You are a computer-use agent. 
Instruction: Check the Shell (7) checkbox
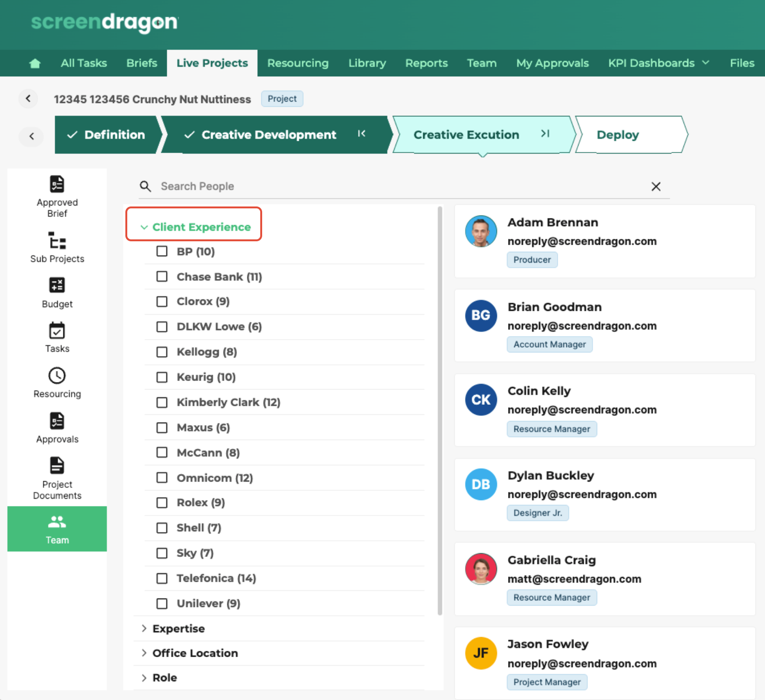coord(162,528)
